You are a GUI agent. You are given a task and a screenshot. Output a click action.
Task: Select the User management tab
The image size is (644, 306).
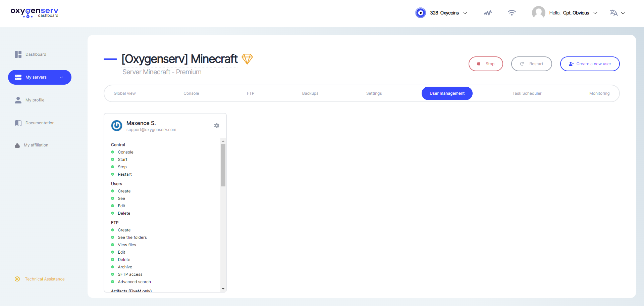[x=447, y=93]
